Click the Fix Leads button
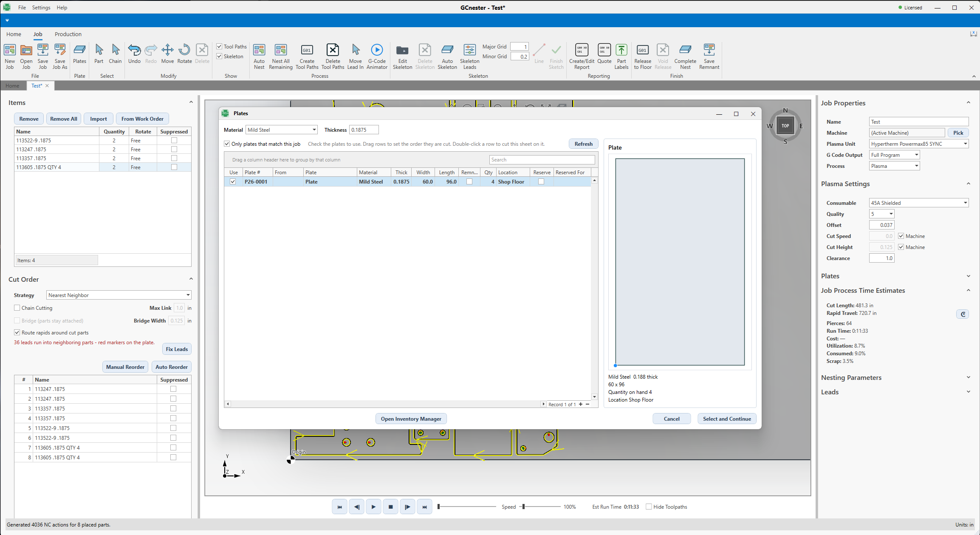980x535 pixels. click(x=177, y=349)
